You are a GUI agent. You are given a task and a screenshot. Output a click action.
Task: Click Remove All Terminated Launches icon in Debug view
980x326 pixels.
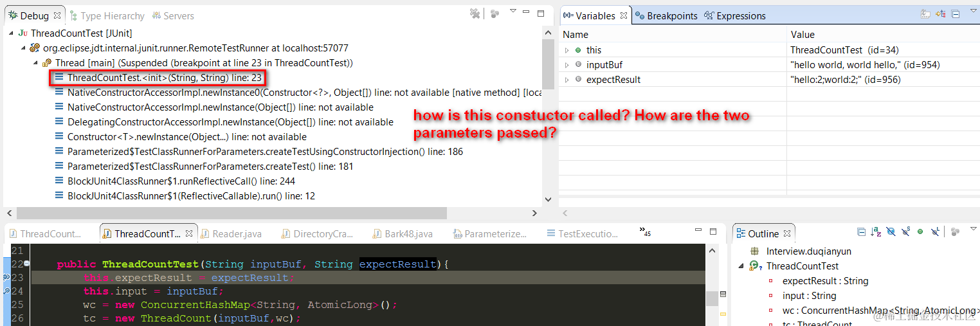point(475,14)
